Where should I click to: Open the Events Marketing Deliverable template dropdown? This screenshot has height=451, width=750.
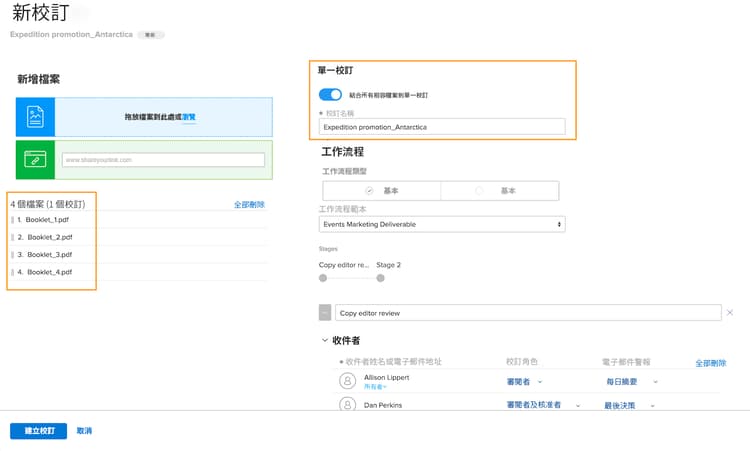(x=442, y=224)
